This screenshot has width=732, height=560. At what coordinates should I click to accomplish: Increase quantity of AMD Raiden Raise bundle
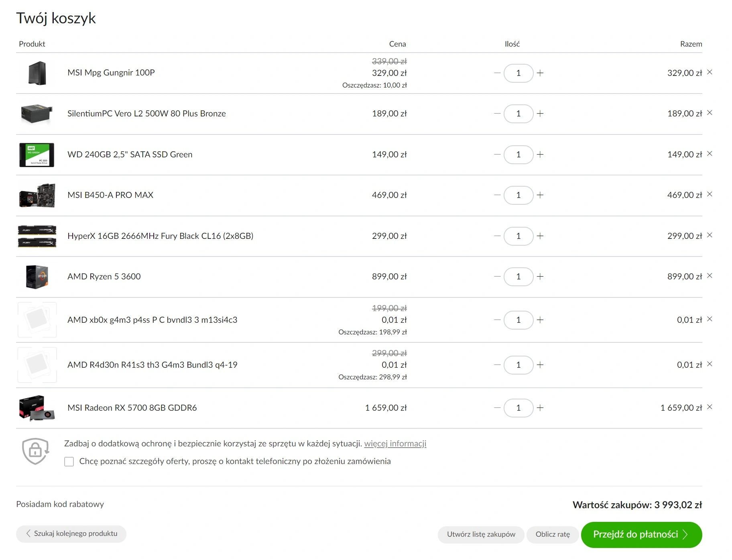click(x=540, y=365)
